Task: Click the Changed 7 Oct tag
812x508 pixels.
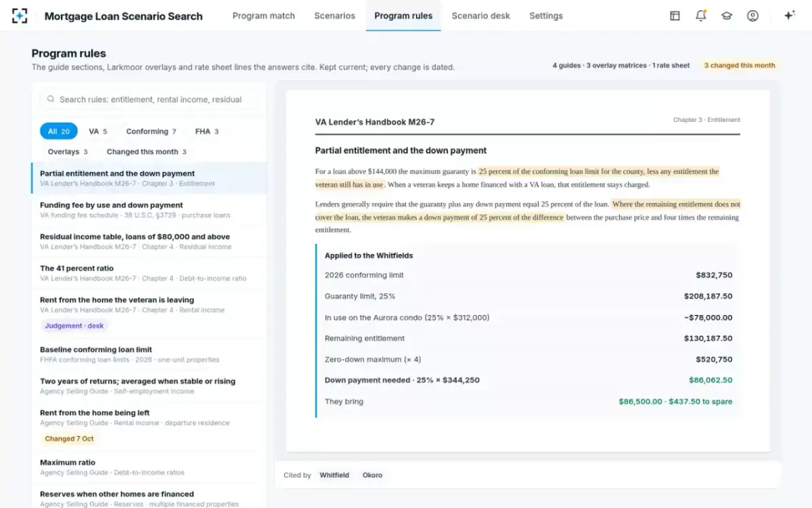Action: point(69,439)
